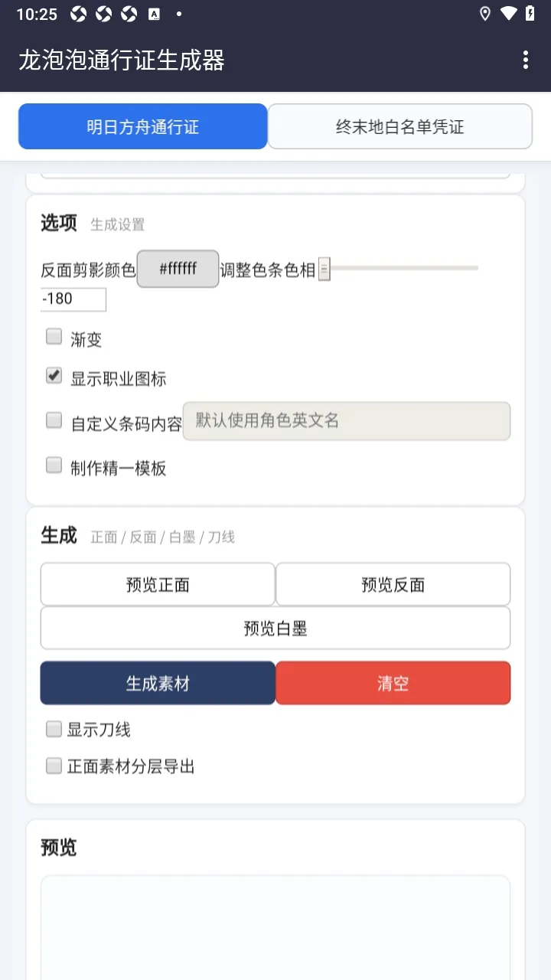The width and height of the screenshot is (551, 980).
Task: Focus the 默认使用角色英文名 barcode field
Action: tap(347, 421)
